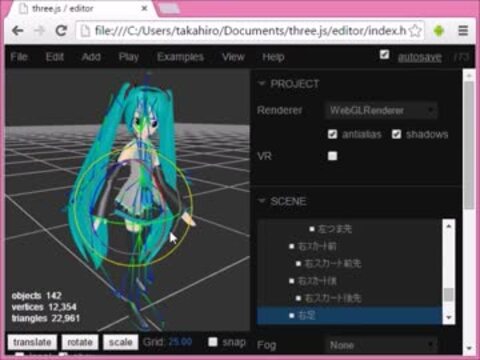Viewport: 480px width, 360px height.
Task: Open the Renderer WebGLRenderer dropdown
Action: point(380,110)
